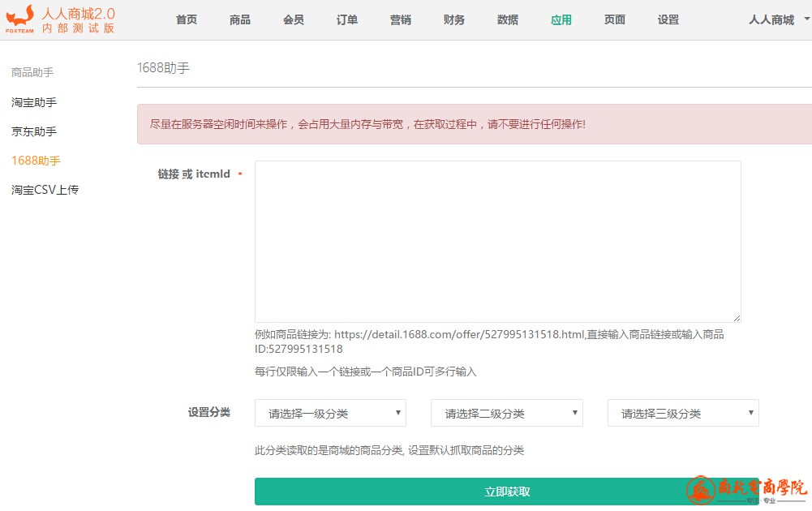Open 淘宝CSV上传 in the sidebar
The image size is (812, 511).
click(x=45, y=190)
